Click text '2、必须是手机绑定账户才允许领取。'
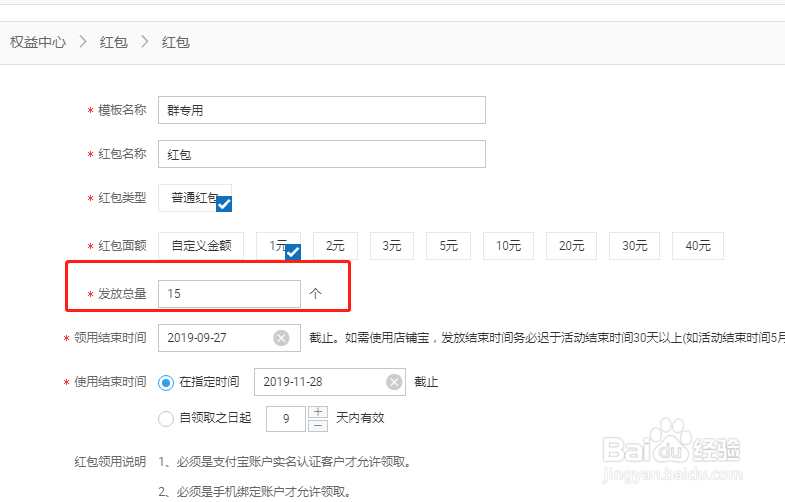785x502 pixels. (x=254, y=492)
